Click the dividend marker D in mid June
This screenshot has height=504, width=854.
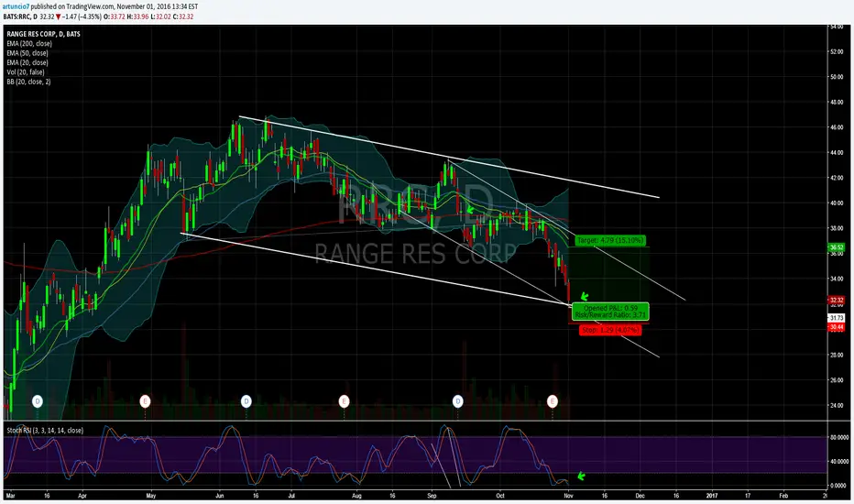[246, 401]
